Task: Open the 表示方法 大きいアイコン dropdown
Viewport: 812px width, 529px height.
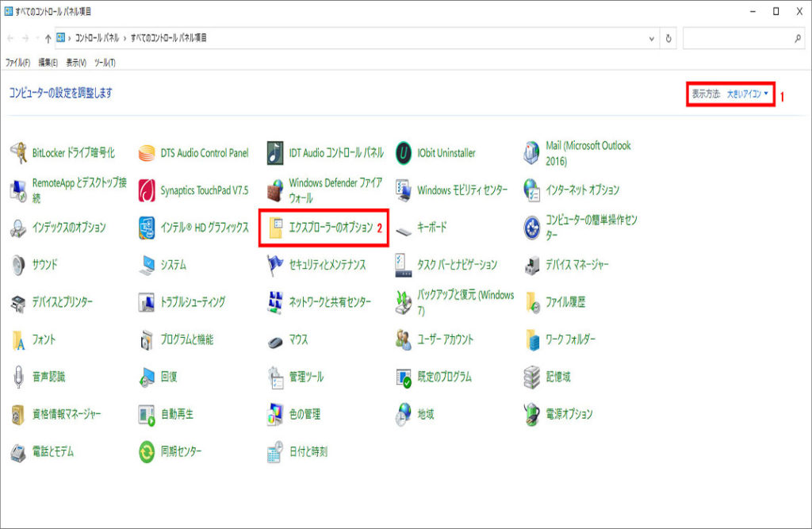Action: click(747, 94)
